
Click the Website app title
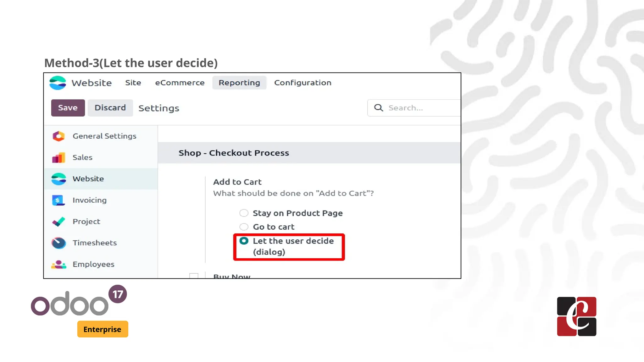92,83
